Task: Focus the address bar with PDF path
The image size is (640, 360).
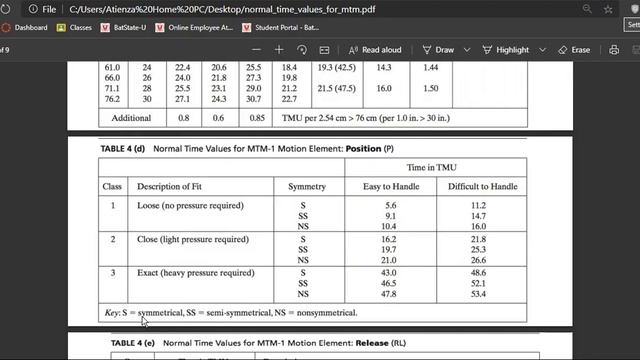Action: (x=222, y=9)
